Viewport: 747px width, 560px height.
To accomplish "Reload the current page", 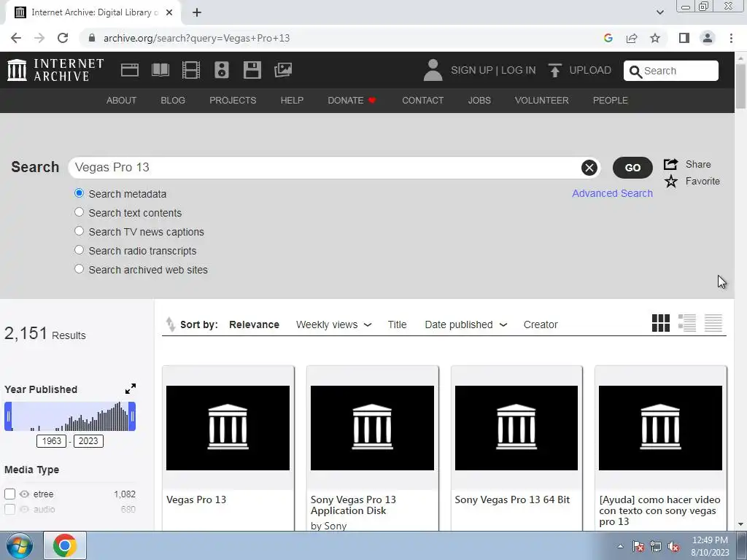I will tap(63, 38).
